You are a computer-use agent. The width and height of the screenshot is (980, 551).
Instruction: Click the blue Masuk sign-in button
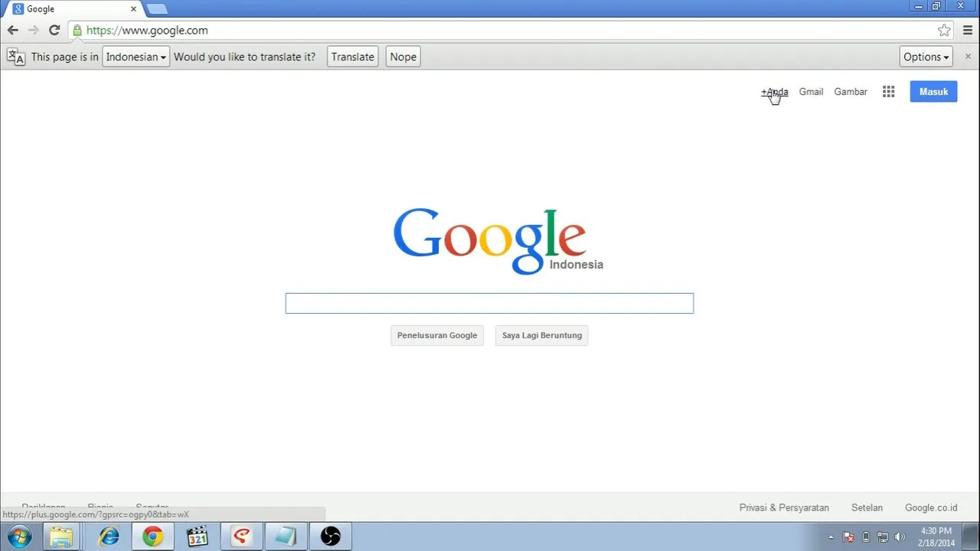pyautogui.click(x=933, y=92)
